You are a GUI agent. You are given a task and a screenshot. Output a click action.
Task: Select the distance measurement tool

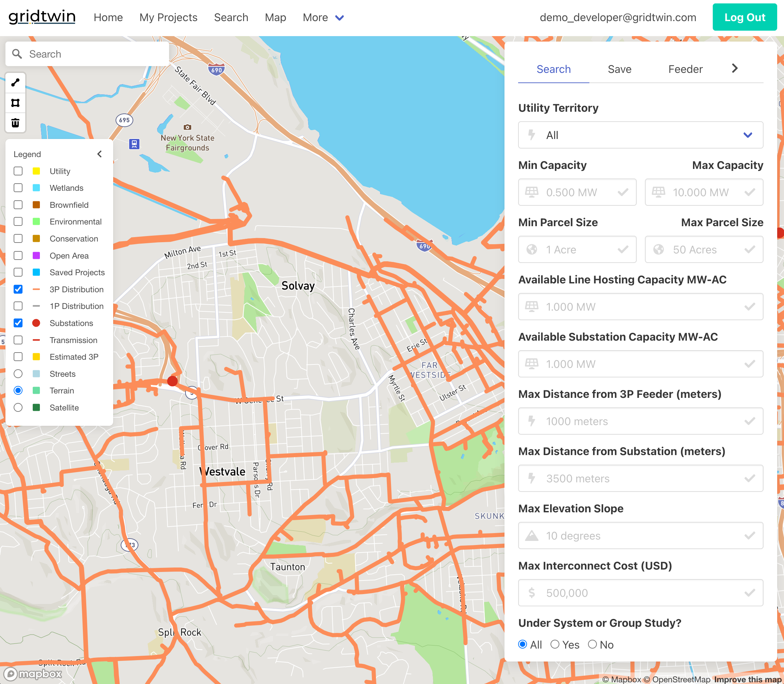15,82
